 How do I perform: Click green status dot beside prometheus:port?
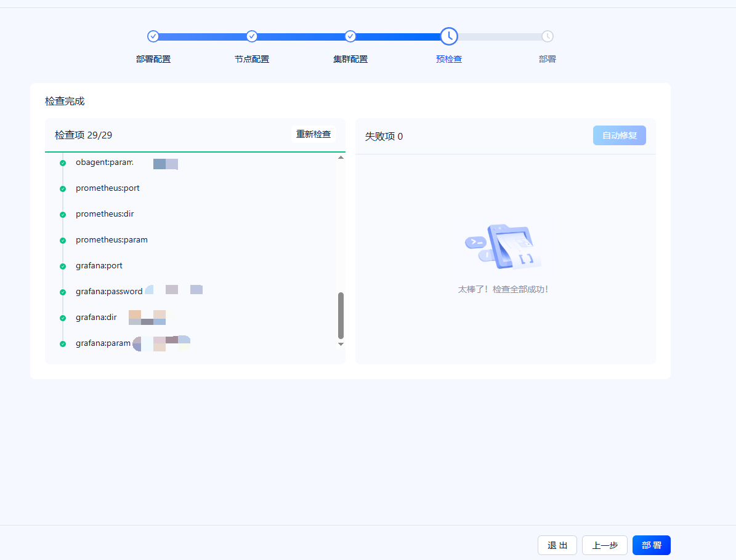click(63, 189)
